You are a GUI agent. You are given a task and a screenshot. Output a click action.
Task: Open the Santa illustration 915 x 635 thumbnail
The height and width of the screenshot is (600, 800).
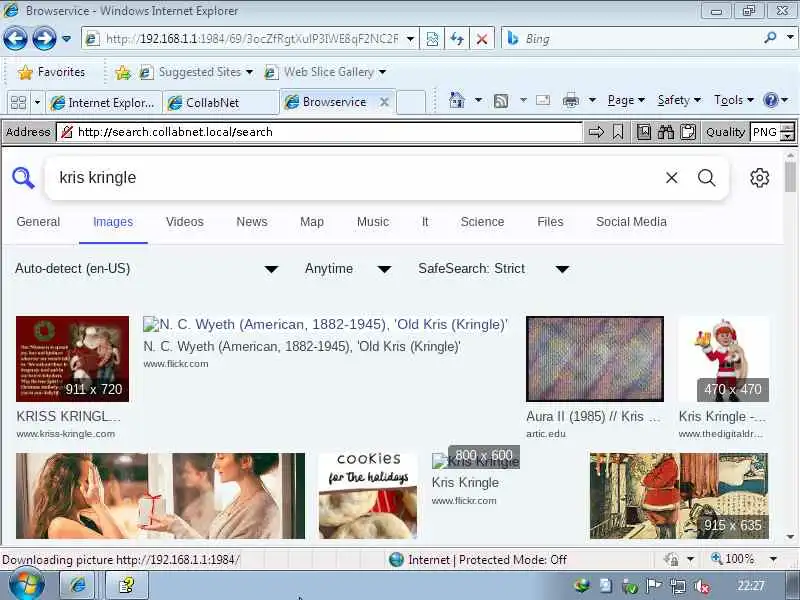point(679,496)
